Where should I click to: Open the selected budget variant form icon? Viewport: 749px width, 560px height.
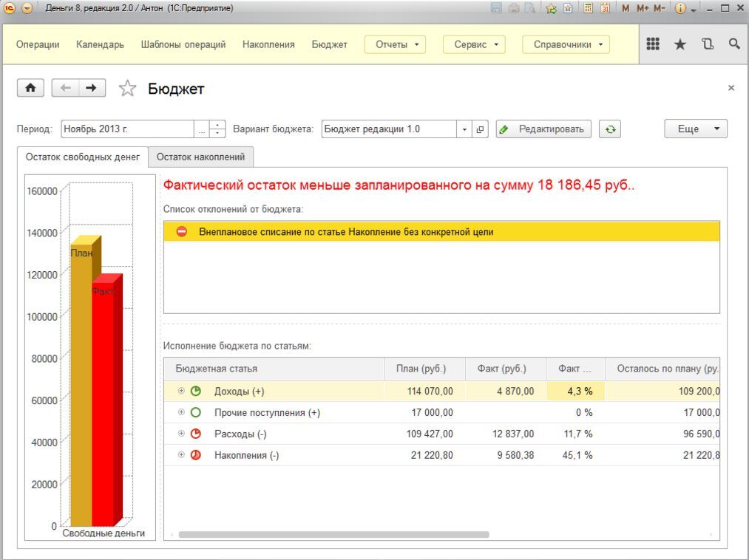tap(480, 129)
